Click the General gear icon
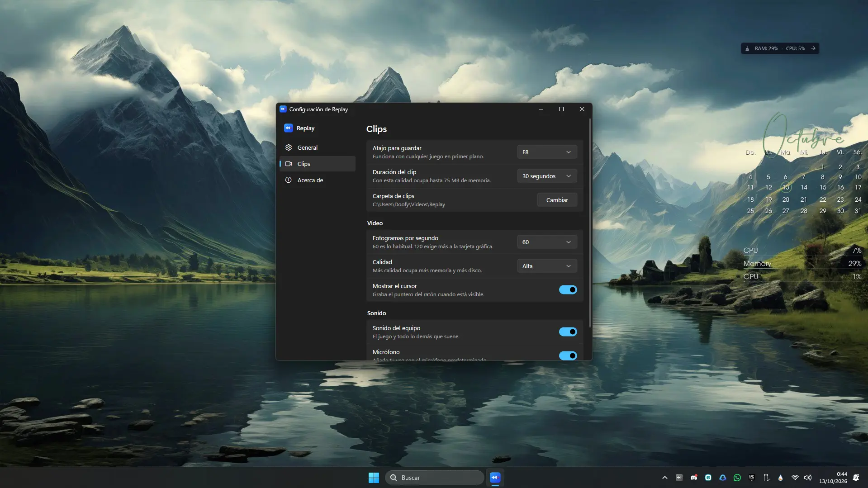 point(289,147)
